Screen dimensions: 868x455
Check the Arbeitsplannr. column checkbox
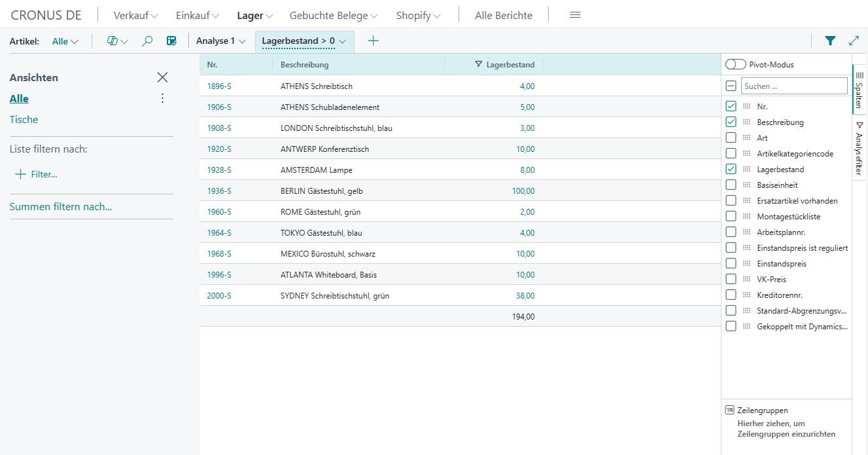731,232
